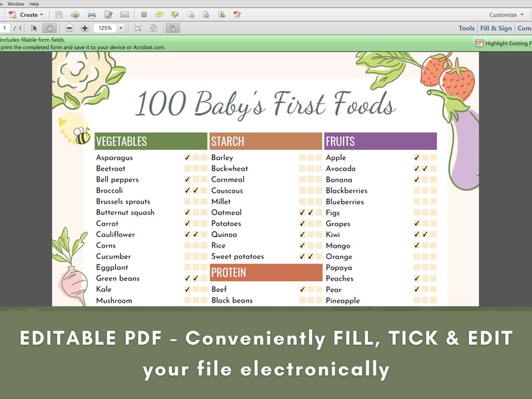This screenshot has height=399, width=532.
Task: Untick the first checkbox for Beef
Action: pyautogui.click(x=302, y=289)
